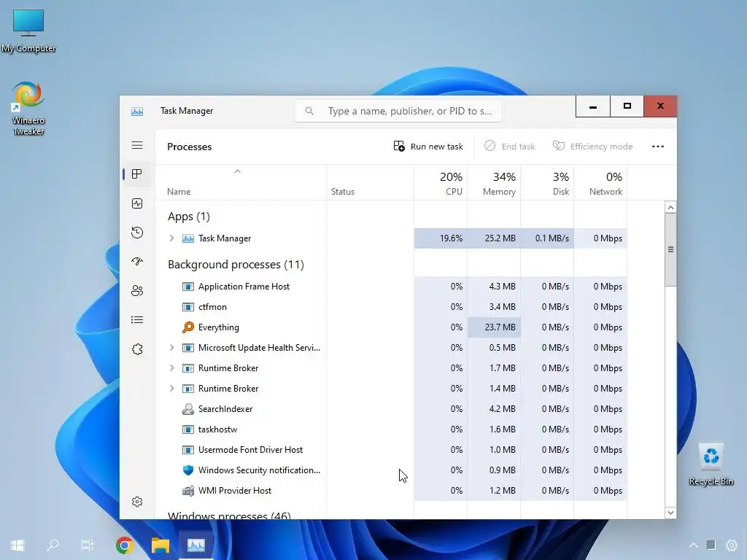Select the taskhostw process row
The image size is (747, 560).
click(391, 429)
